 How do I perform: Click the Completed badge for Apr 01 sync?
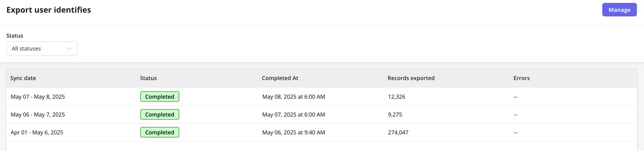160,132
